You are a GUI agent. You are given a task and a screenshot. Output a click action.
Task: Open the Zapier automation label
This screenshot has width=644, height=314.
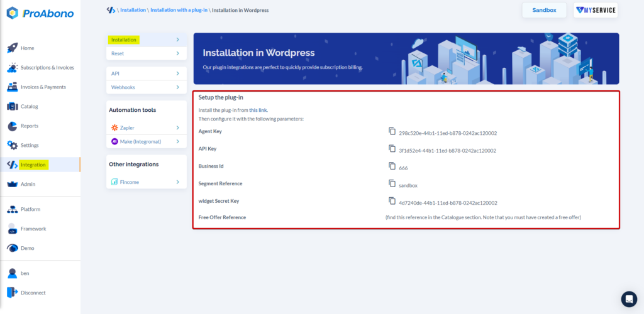pyautogui.click(x=127, y=128)
